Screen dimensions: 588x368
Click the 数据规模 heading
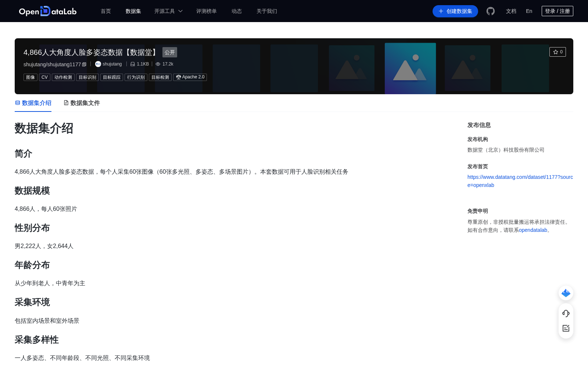[x=32, y=191]
